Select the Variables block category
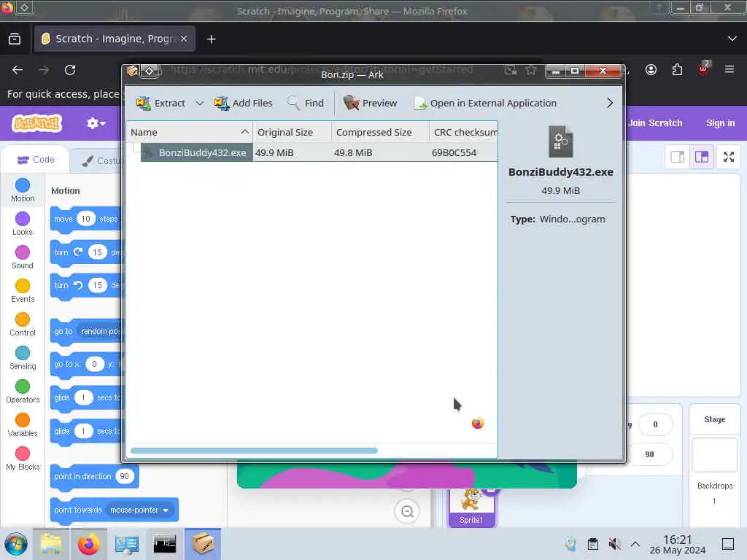Screen dimensions: 747x560 coord(23,425)
